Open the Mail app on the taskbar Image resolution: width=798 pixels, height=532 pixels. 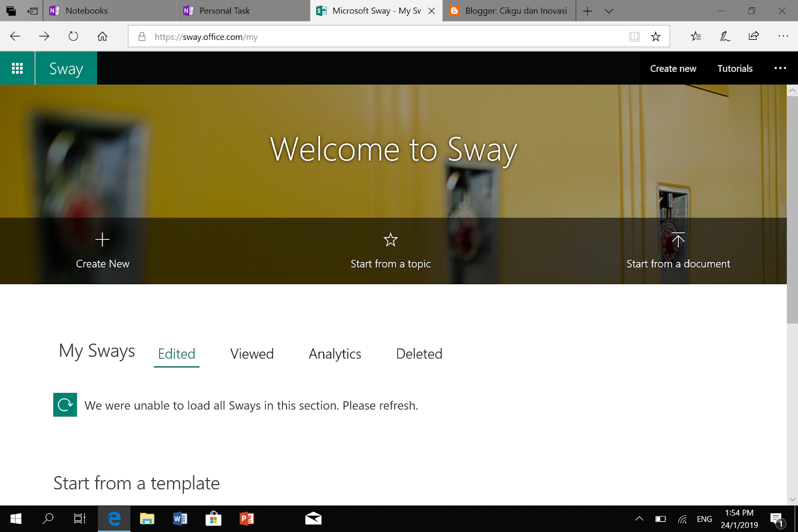click(x=313, y=519)
